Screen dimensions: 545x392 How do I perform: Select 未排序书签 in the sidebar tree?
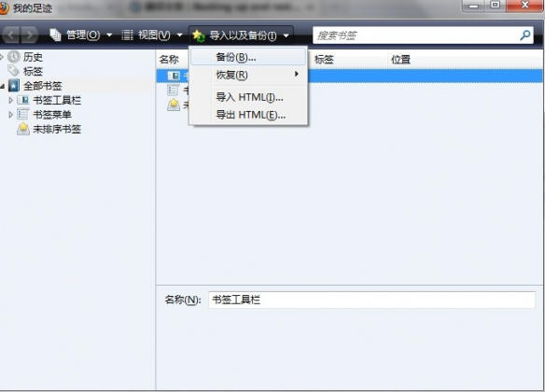tap(57, 130)
